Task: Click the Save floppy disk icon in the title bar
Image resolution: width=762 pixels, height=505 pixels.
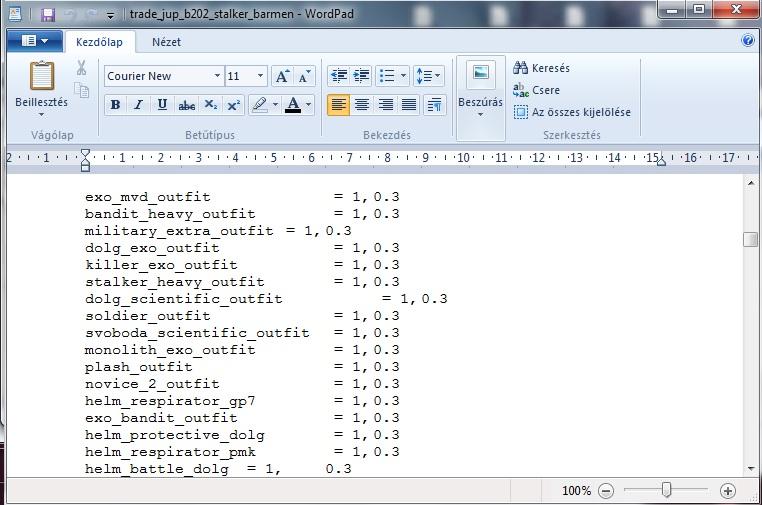Action: 47,15
